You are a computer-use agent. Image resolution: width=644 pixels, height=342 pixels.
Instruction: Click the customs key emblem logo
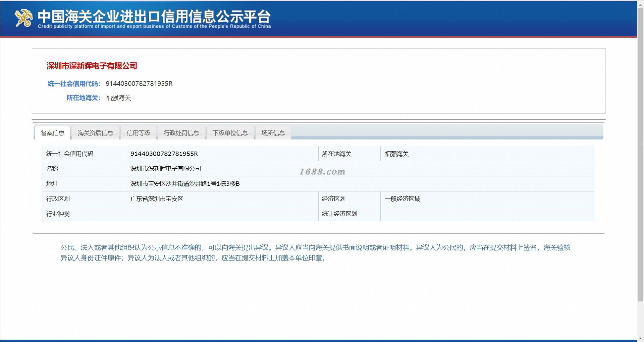point(23,18)
